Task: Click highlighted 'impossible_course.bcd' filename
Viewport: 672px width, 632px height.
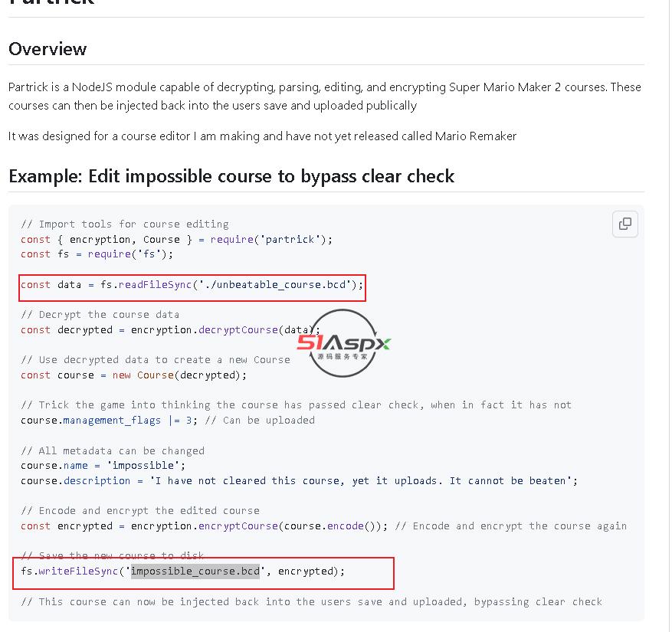Action: [x=195, y=571]
